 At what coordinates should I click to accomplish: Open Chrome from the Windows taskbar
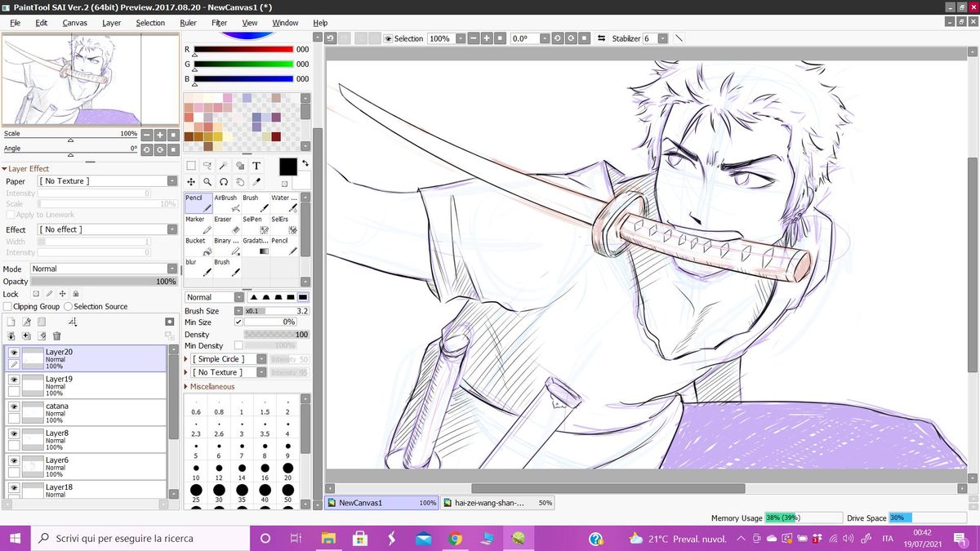click(455, 539)
